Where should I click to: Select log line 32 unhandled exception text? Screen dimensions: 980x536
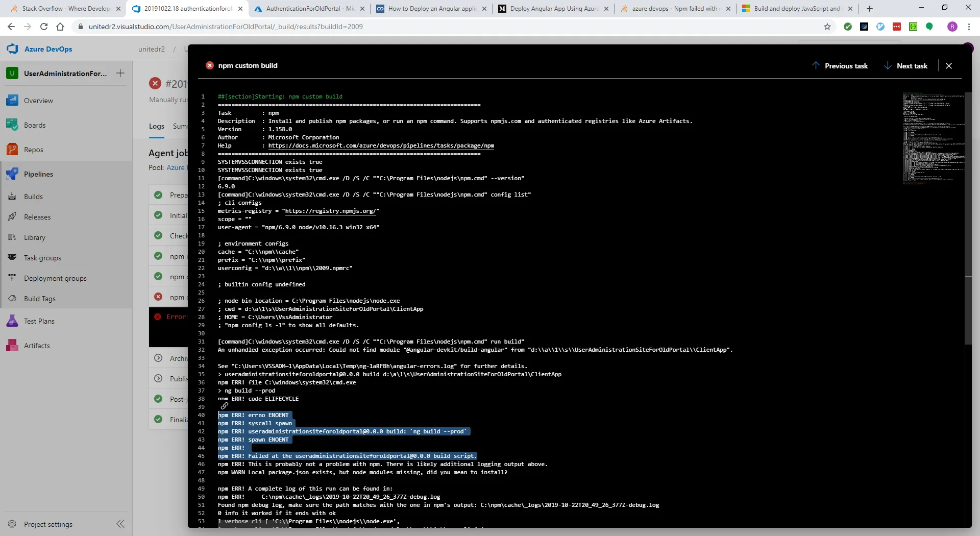[x=475, y=350]
